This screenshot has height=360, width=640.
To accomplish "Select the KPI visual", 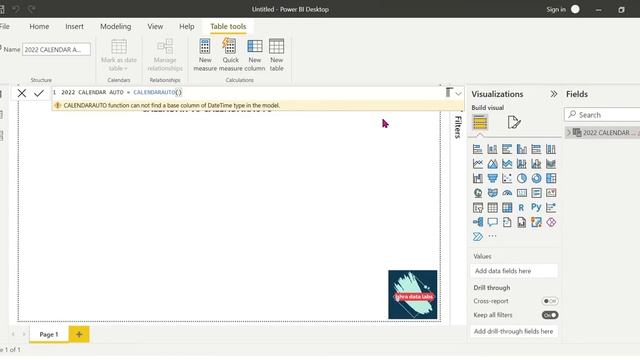I will (x=551, y=193).
